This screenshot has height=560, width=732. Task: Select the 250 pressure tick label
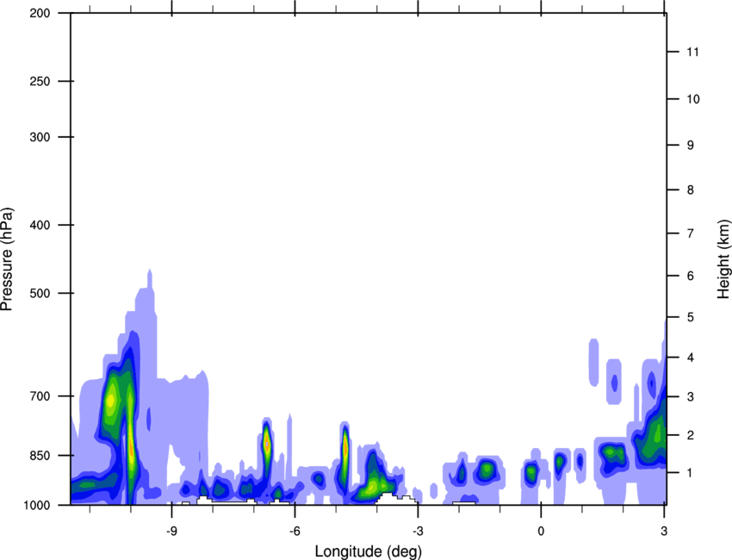(x=40, y=81)
